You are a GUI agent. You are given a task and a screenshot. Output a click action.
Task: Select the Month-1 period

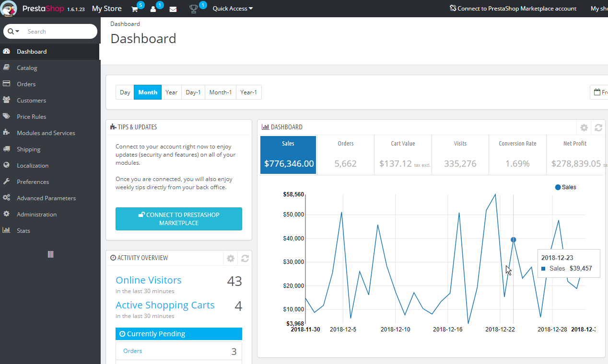tap(221, 92)
